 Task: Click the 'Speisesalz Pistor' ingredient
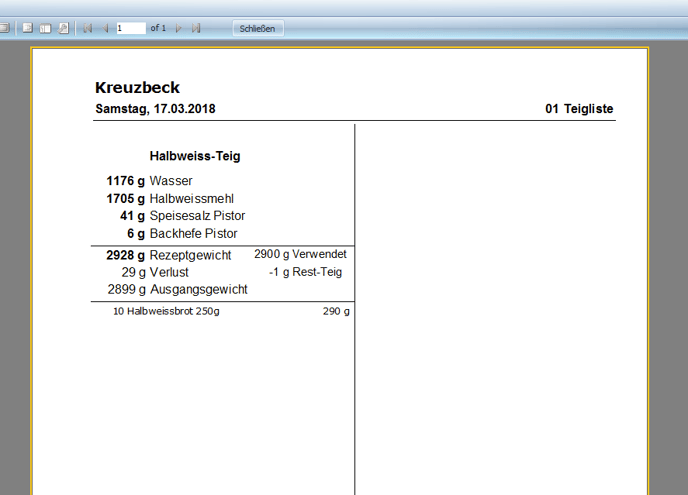(197, 216)
